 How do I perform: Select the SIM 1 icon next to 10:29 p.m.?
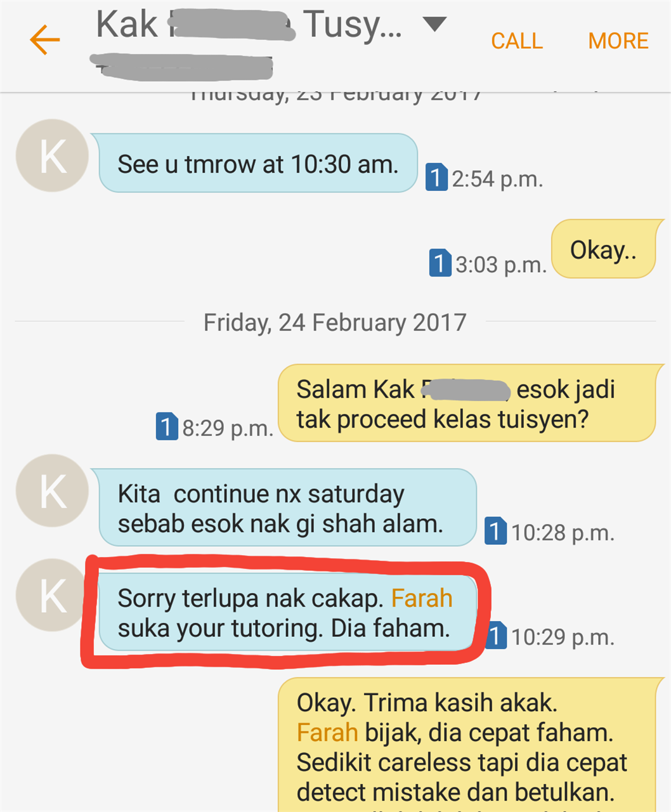pyautogui.click(x=497, y=636)
